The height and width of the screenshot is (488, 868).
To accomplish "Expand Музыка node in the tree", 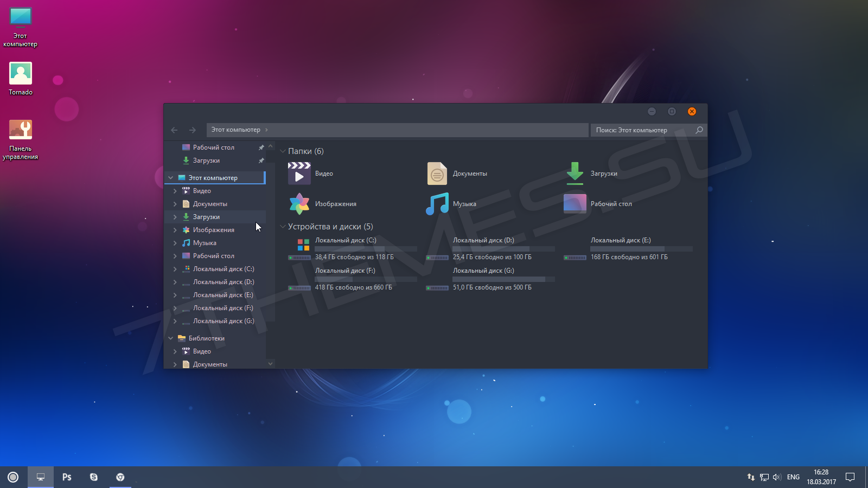I will [x=175, y=243].
